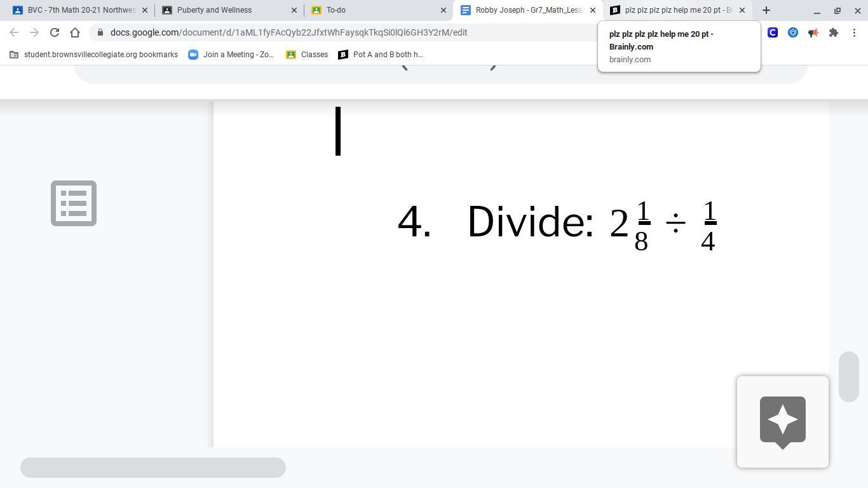Open the megaphone extension

(813, 32)
